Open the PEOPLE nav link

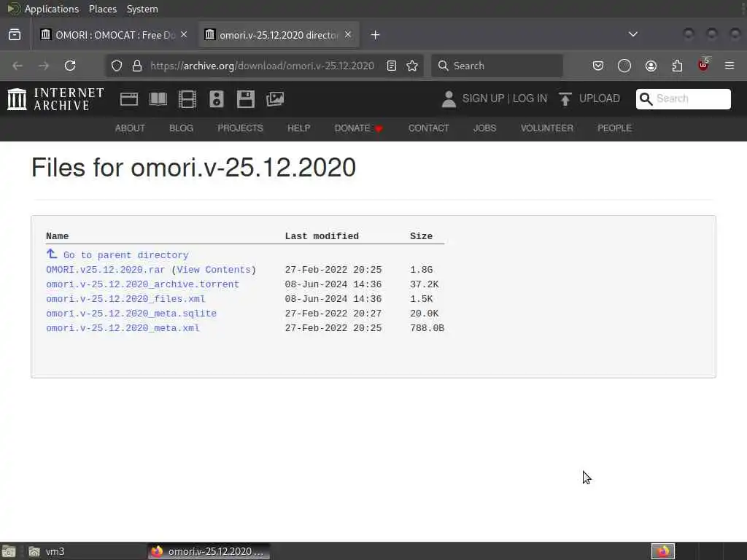614,128
